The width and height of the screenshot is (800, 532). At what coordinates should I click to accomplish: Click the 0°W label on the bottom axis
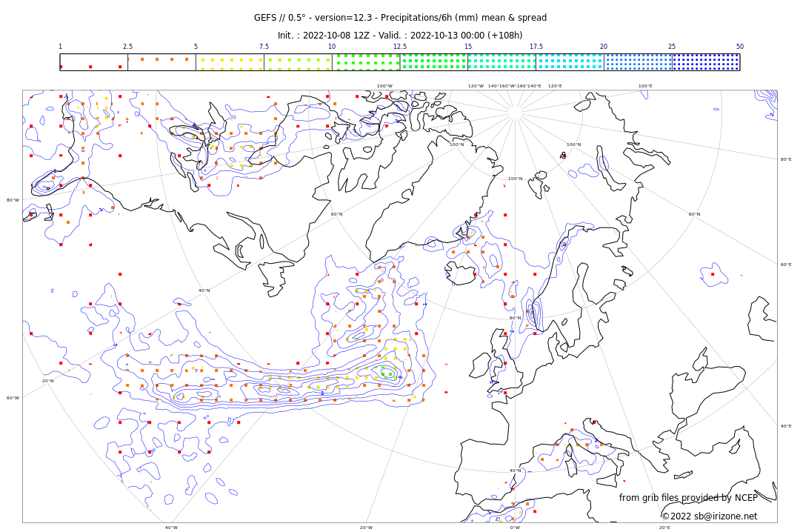[x=516, y=528]
